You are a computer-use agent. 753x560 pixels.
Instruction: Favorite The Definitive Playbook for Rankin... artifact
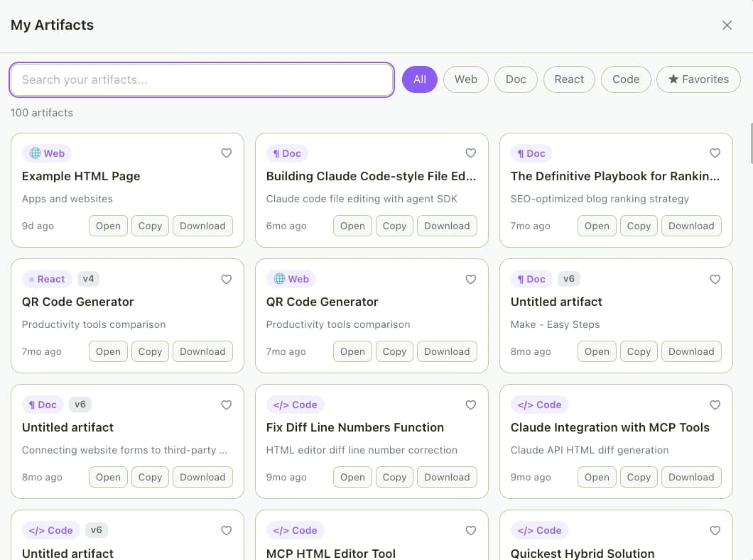click(x=715, y=153)
